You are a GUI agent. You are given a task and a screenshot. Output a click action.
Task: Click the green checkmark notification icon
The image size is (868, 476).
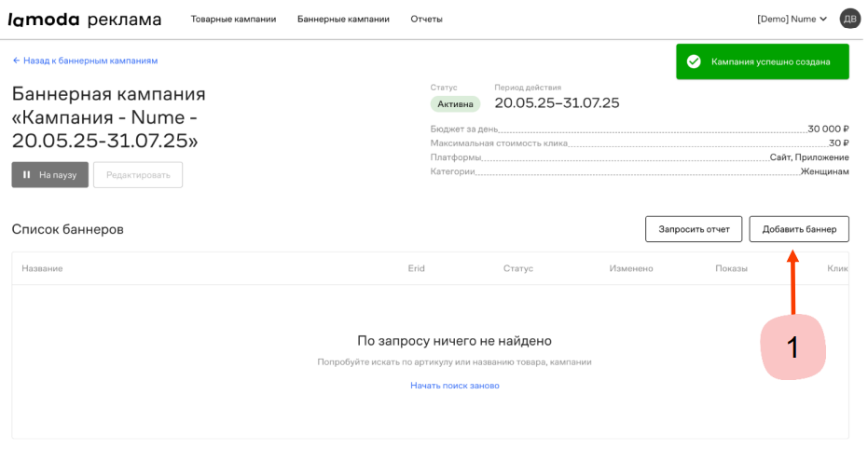click(x=694, y=61)
